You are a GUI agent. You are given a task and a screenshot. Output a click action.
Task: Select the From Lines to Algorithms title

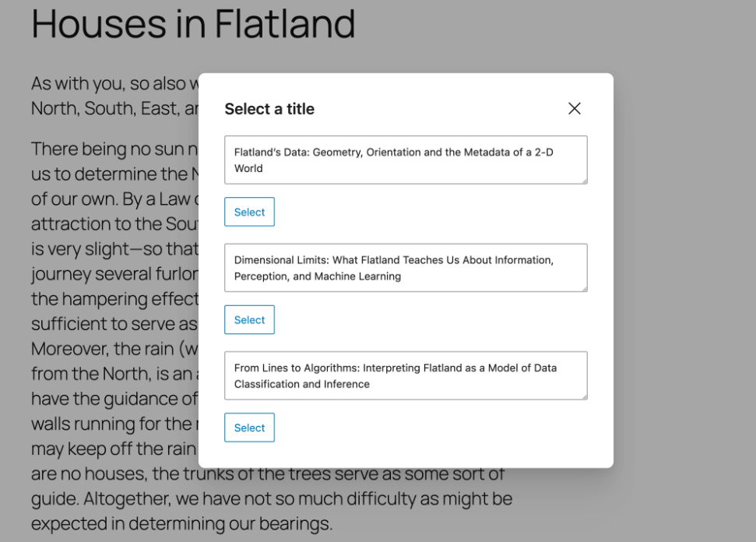249,427
